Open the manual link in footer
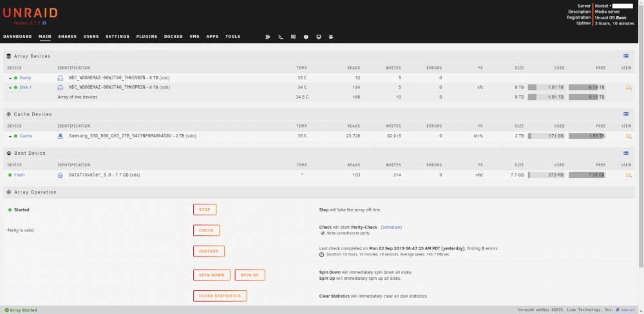The image size is (644, 314). click(x=627, y=310)
